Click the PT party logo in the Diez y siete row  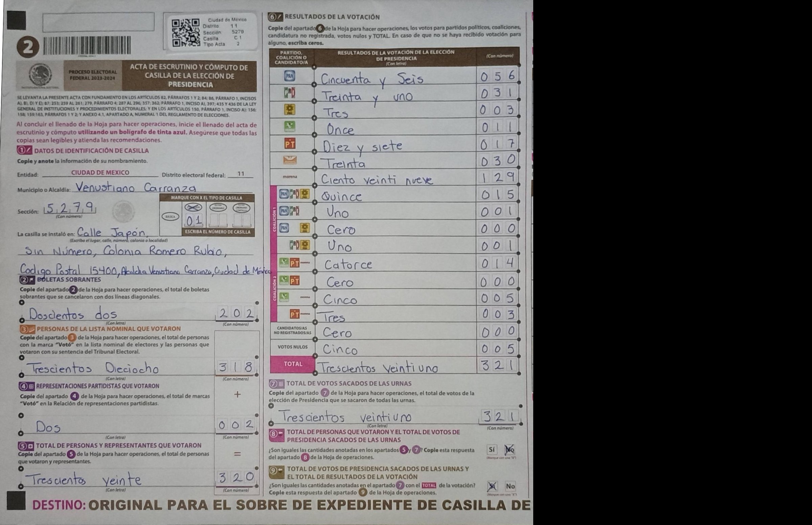290,144
